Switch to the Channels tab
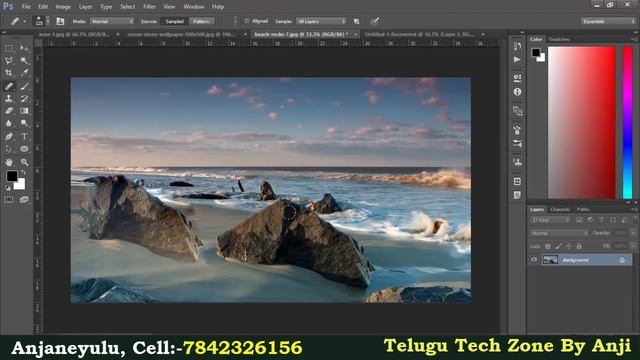 pos(560,209)
